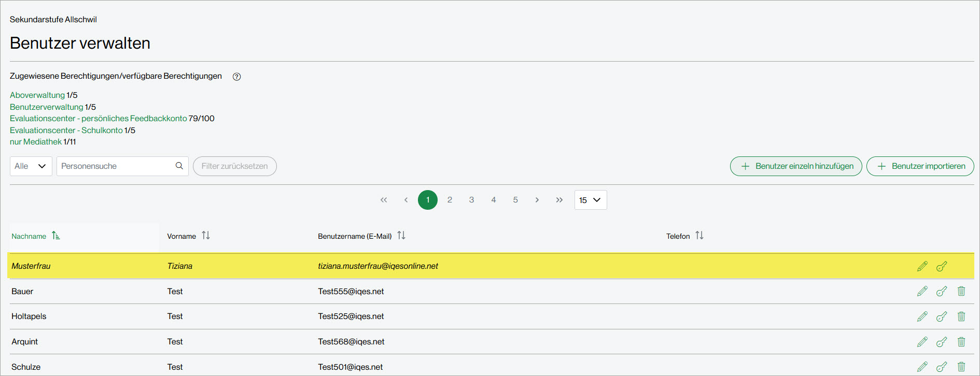Image resolution: width=980 pixels, height=376 pixels.
Task: Click the key permissions icon for Bauer
Action: (x=942, y=292)
